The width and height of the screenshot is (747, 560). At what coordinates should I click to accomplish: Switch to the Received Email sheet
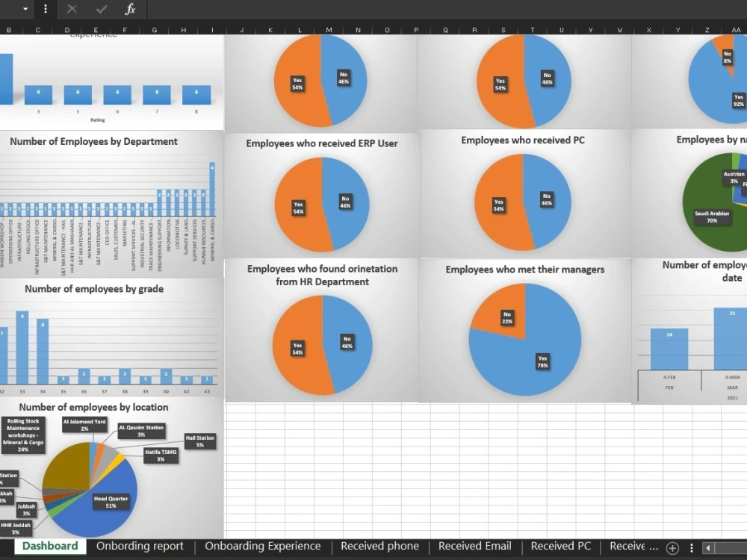coord(474,546)
